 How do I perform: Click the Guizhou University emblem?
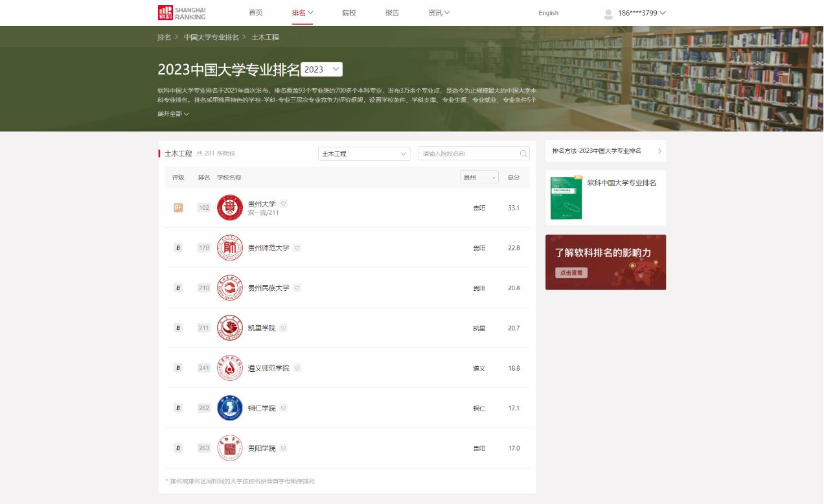point(230,208)
